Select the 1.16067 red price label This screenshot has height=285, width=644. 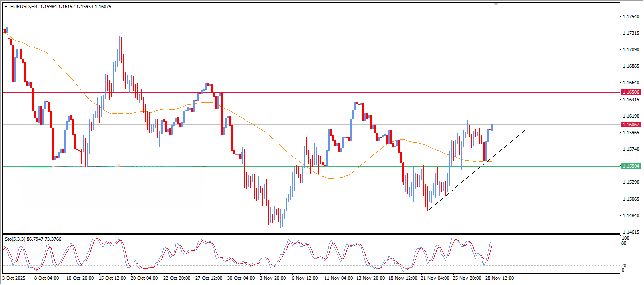[631, 124]
